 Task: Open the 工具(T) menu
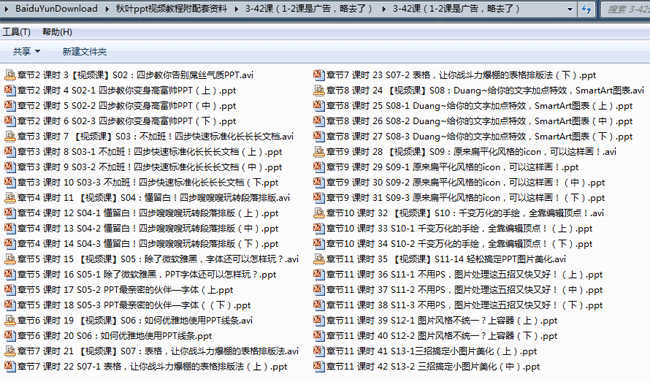click(x=17, y=32)
